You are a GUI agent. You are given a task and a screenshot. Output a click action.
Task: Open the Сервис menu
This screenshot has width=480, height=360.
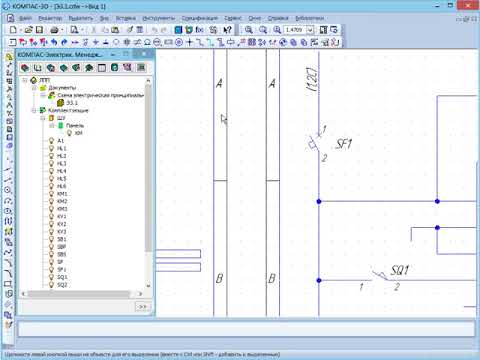[232, 18]
